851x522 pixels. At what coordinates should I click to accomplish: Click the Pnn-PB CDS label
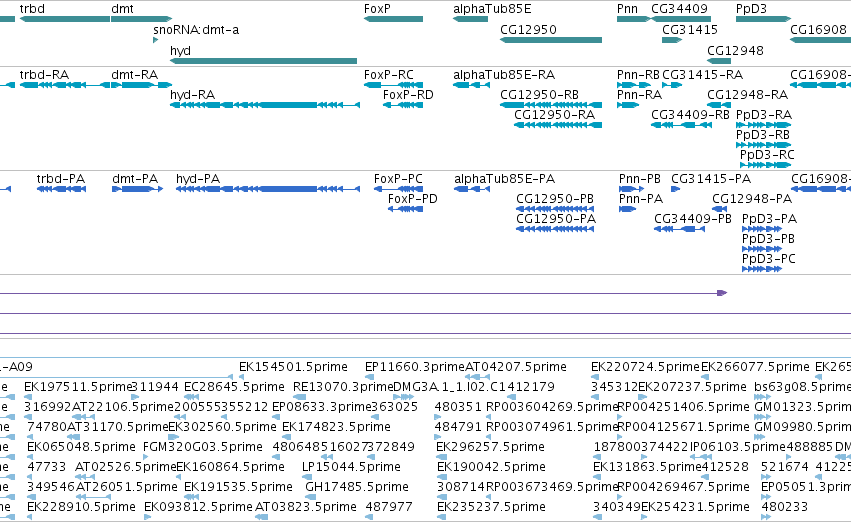640,179
